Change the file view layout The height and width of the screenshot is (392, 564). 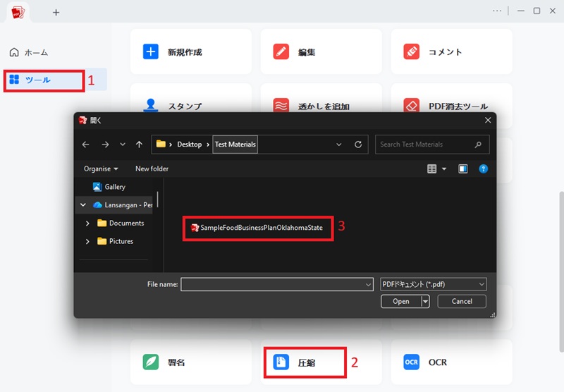tap(431, 169)
